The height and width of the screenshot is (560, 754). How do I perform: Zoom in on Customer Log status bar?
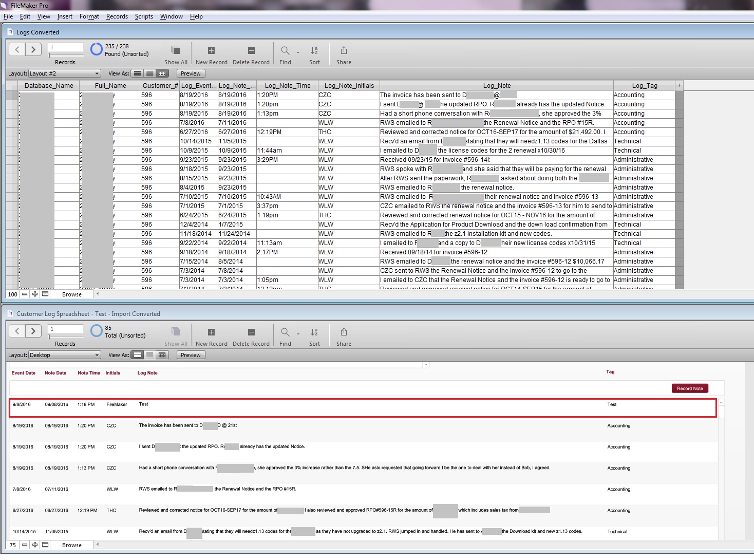34,545
